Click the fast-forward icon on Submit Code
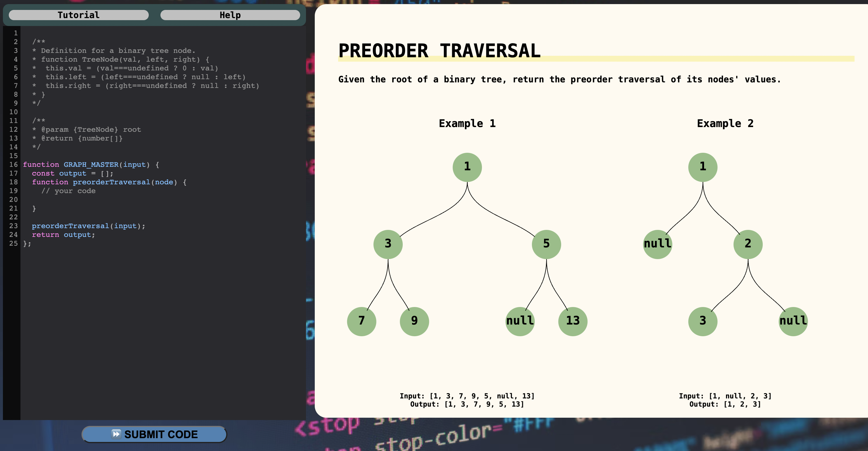Image resolution: width=868 pixels, height=451 pixels. point(117,434)
